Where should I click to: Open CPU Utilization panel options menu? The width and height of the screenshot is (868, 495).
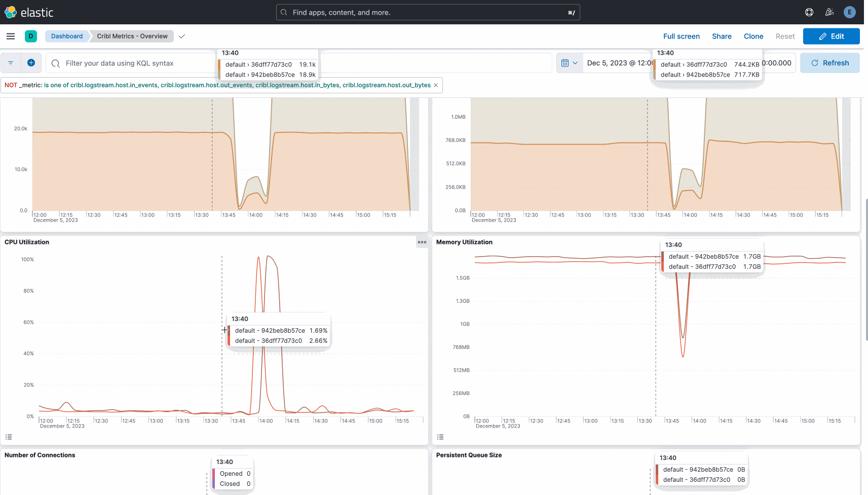(422, 242)
